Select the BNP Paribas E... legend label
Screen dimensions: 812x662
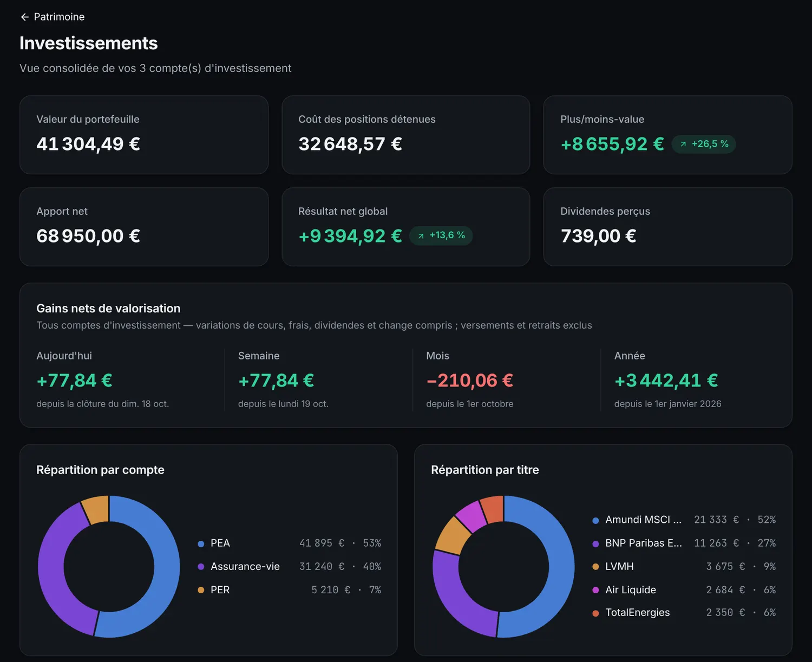coord(644,543)
